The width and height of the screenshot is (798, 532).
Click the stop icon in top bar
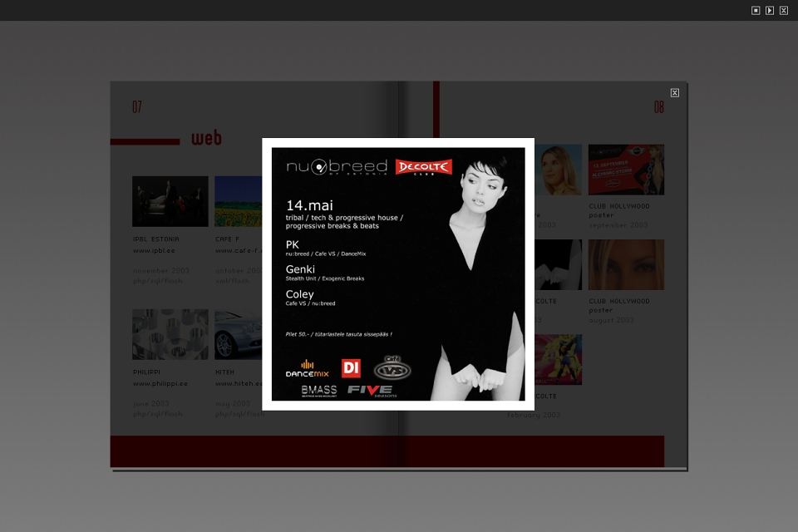756,10
